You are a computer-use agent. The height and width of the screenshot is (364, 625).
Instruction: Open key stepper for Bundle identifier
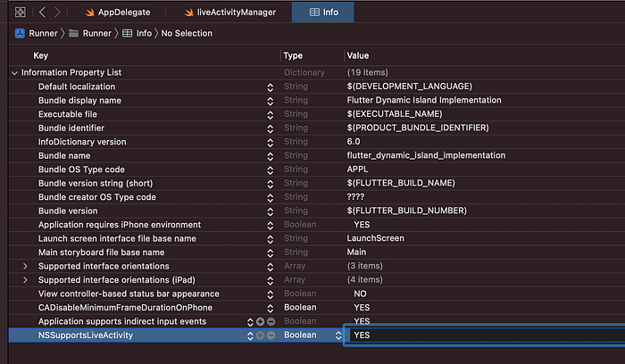click(271, 128)
